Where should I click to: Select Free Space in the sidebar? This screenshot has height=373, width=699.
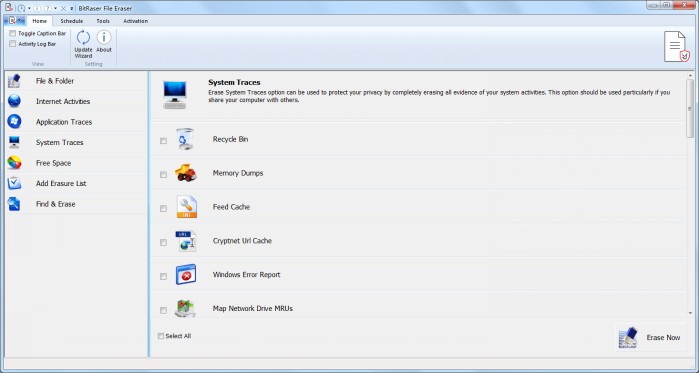(77, 163)
